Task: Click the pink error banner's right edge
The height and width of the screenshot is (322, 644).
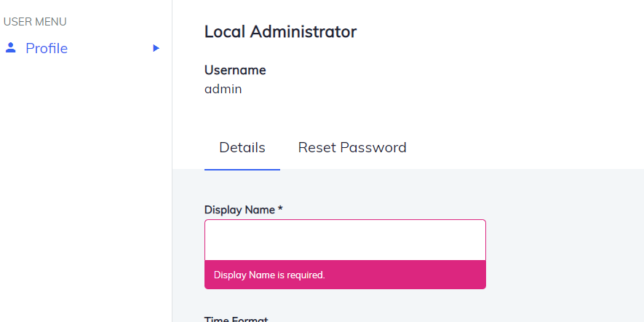Action: 482,275
